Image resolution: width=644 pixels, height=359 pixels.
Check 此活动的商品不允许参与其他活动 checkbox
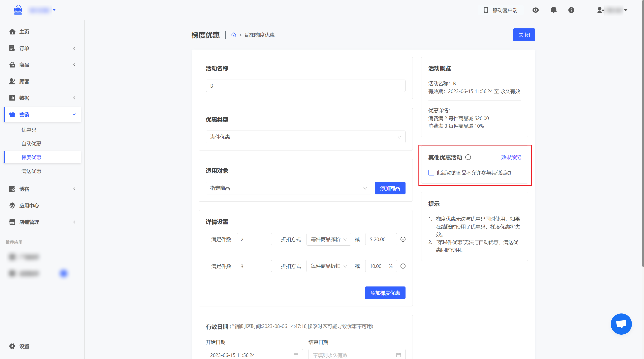[431, 173]
